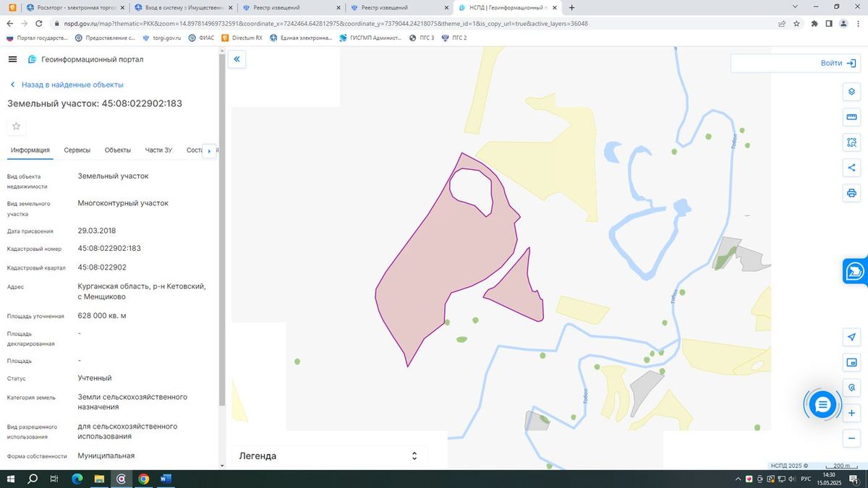Click the share map icon
868x488 pixels.
click(851, 168)
